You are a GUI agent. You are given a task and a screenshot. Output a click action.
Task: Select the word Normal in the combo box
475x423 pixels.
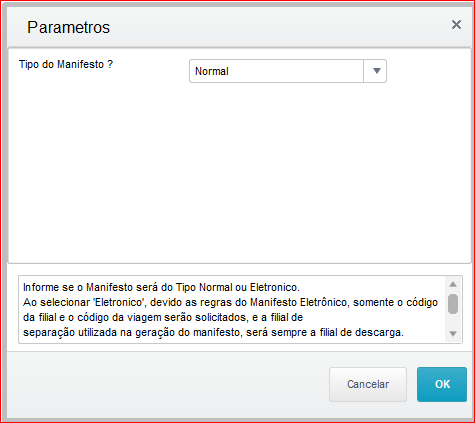(212, 71)
